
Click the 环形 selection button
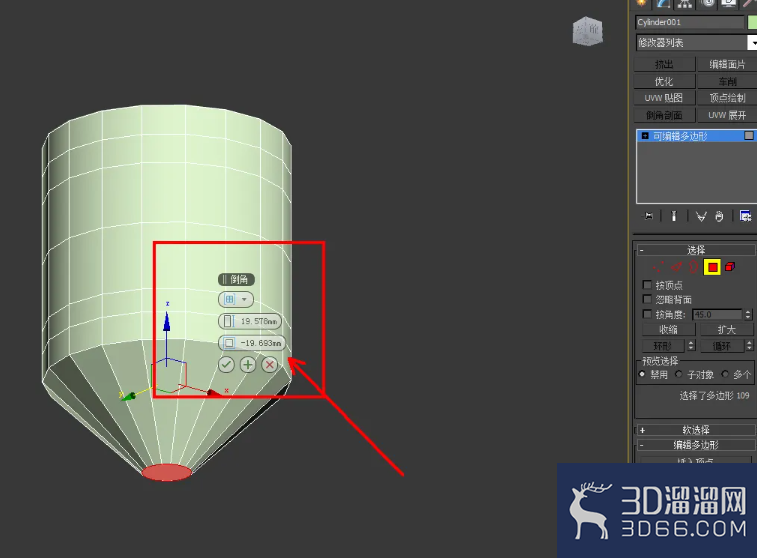[663, 346]
